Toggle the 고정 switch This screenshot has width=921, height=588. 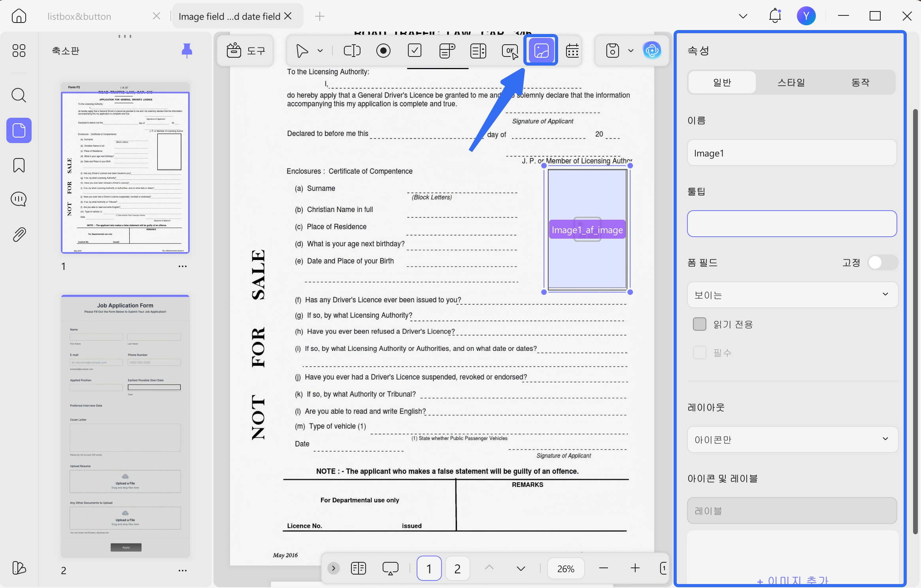coord(883,262)
